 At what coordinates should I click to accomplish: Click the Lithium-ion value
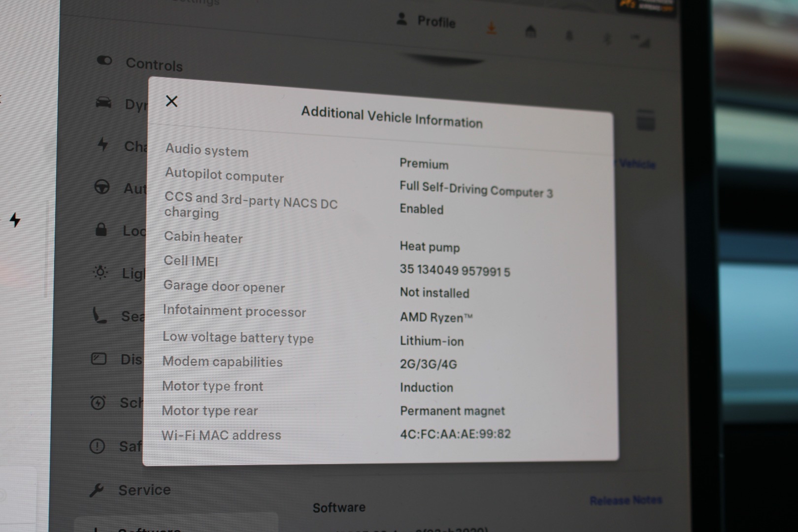coord(432,341)
